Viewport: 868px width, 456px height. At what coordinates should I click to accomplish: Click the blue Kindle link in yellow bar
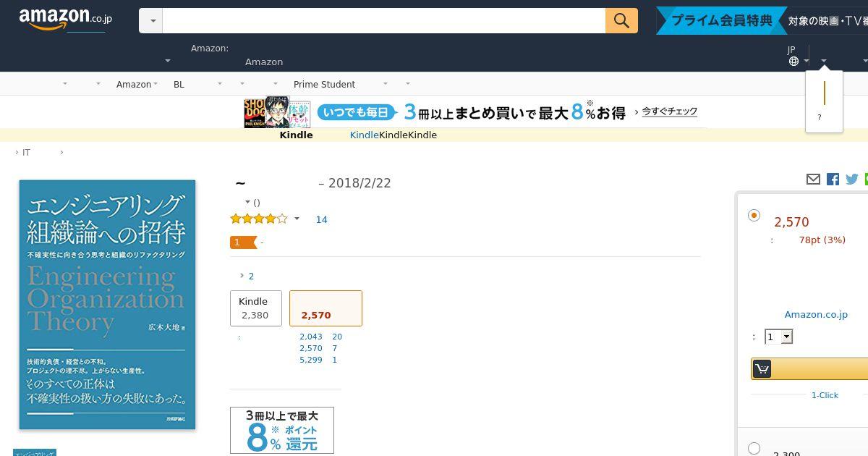coord(365,135)
